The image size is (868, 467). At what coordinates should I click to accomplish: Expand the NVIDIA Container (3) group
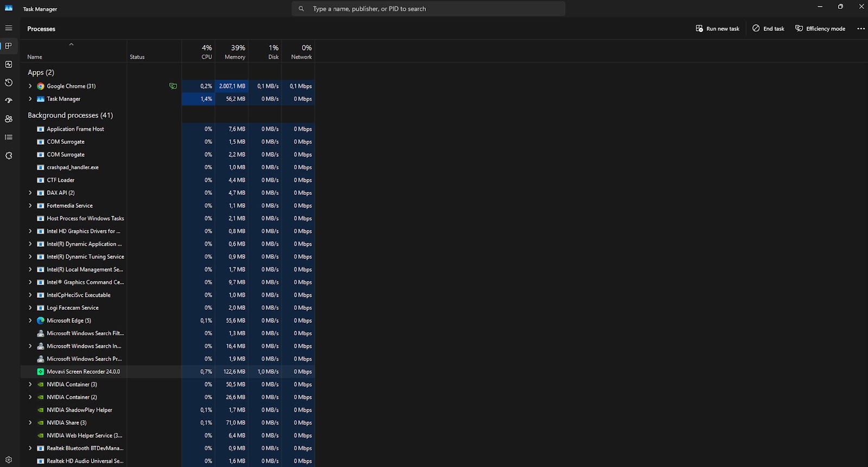(x=30, y=385)
